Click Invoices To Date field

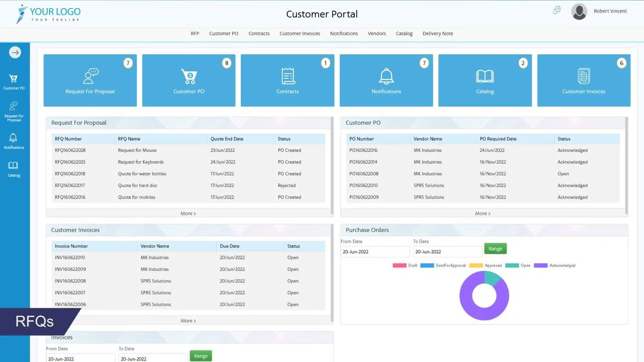pos(153,358)
